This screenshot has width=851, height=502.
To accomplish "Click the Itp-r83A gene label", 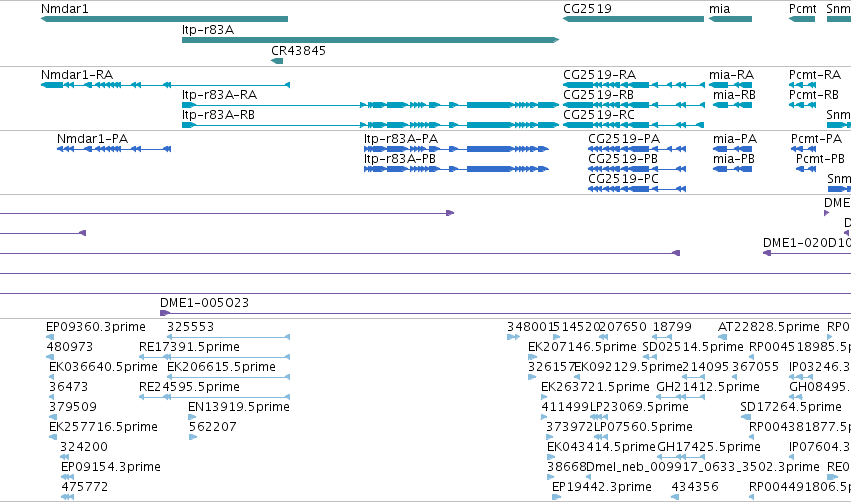I will (x=208, y=30).
